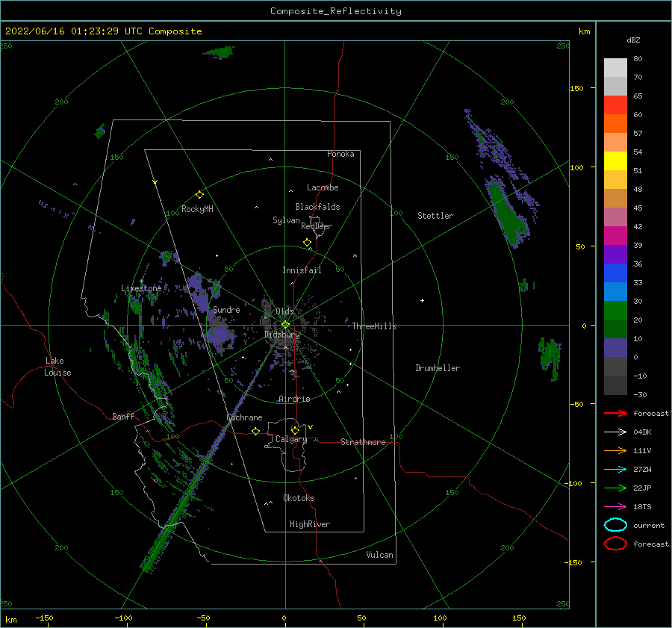Click the Sundre label
Image resolution: width=672 pixels, height=628 pixels.
click(x=226, y=309)
